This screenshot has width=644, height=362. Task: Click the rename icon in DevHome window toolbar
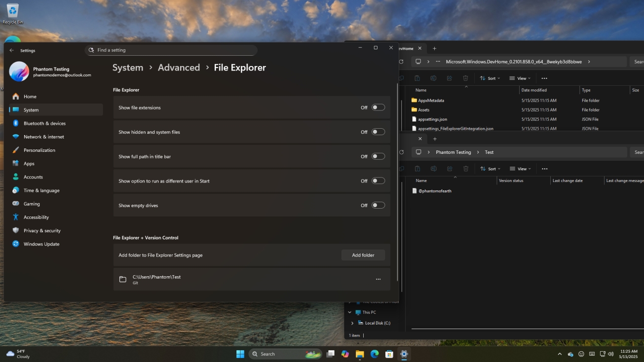coord(433,78)
